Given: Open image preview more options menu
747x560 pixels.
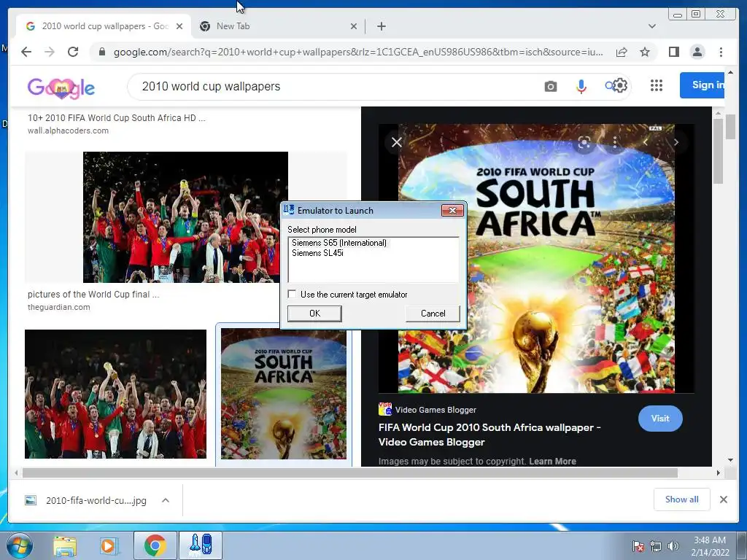Looking at the screenshot, I should [615, 142].
